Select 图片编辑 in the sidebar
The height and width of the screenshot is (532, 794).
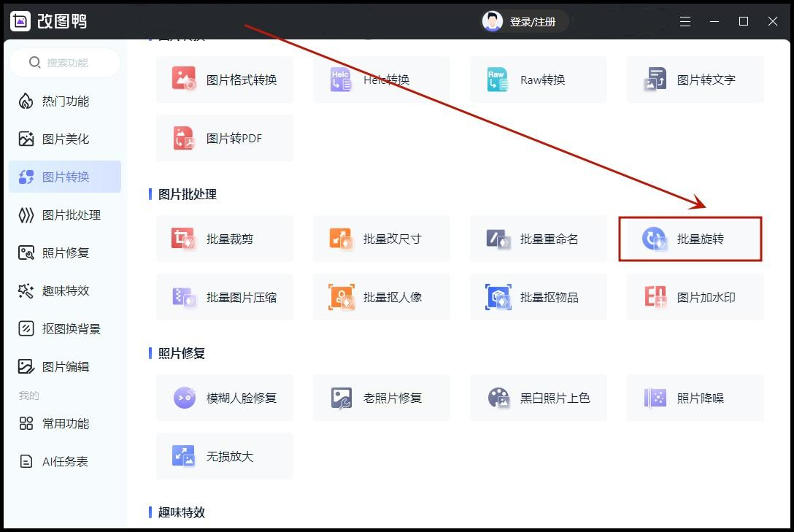click(x=65, y=366)
